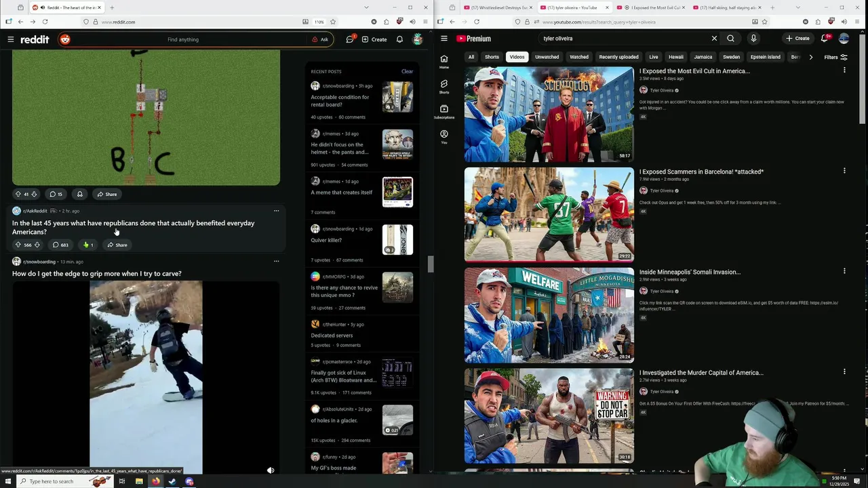Submit YouTube search with the magnifier button
This screenshot has width=868, height=488.
pos(730,39)
